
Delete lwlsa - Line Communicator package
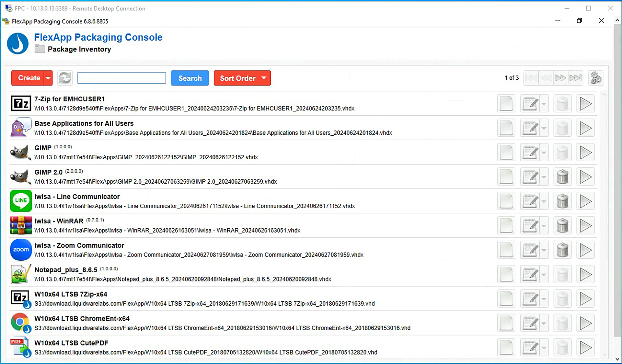coord(563,201)
